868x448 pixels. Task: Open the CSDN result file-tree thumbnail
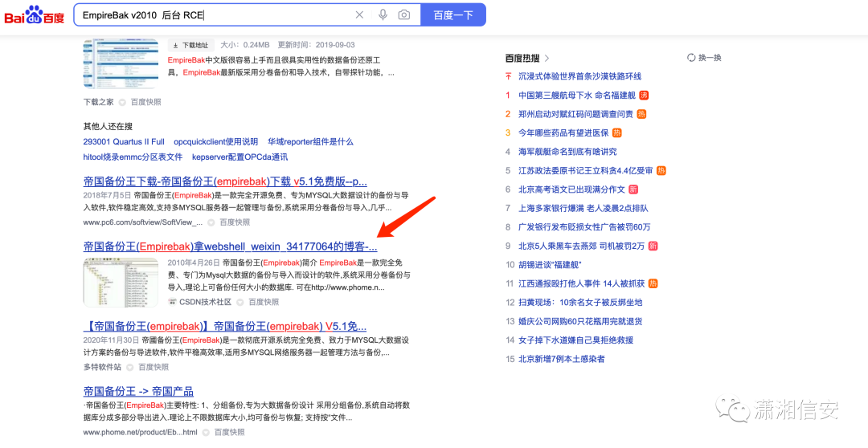[x=120, y=282]
